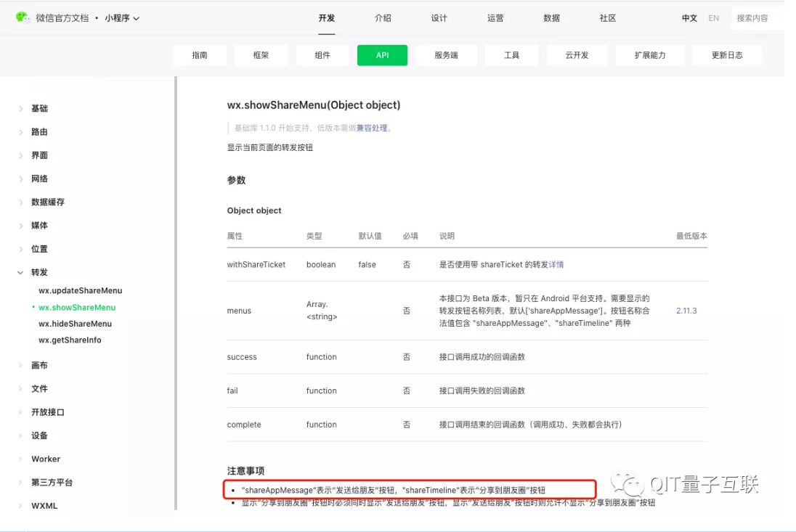796x532 pixels.
Task: Open the 扩展能力 section button
Action: tap(650, 55)
